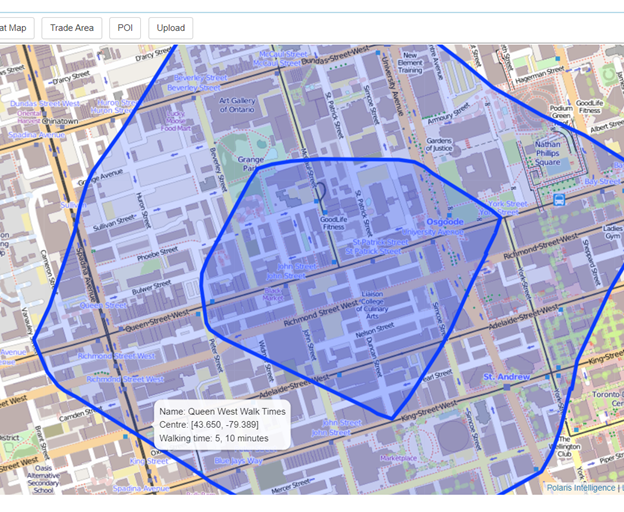The image size is (624, 512).
Task: Click the Nathan Phillips Square label
Action: (x=548, y=153)
